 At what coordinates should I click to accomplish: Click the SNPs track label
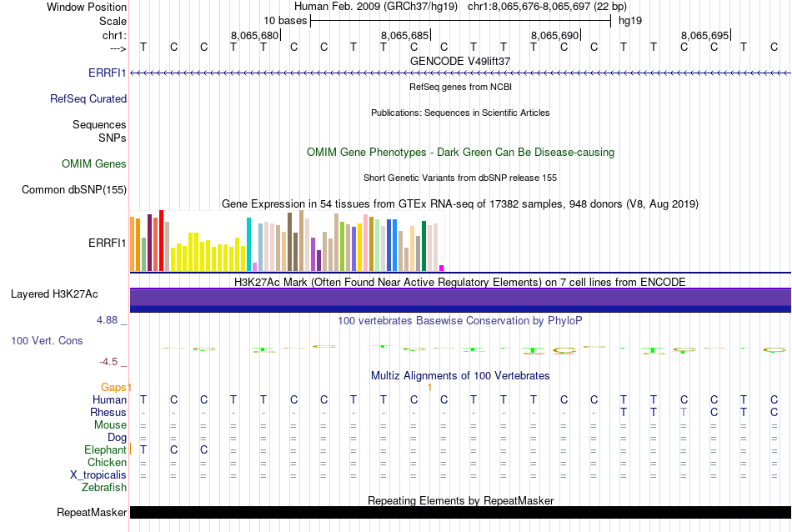113,138
